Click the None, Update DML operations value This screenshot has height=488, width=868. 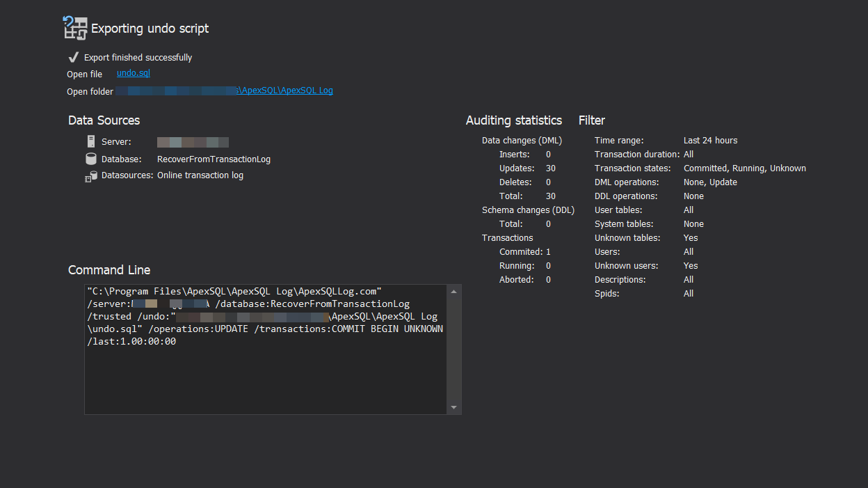(710, 182)
